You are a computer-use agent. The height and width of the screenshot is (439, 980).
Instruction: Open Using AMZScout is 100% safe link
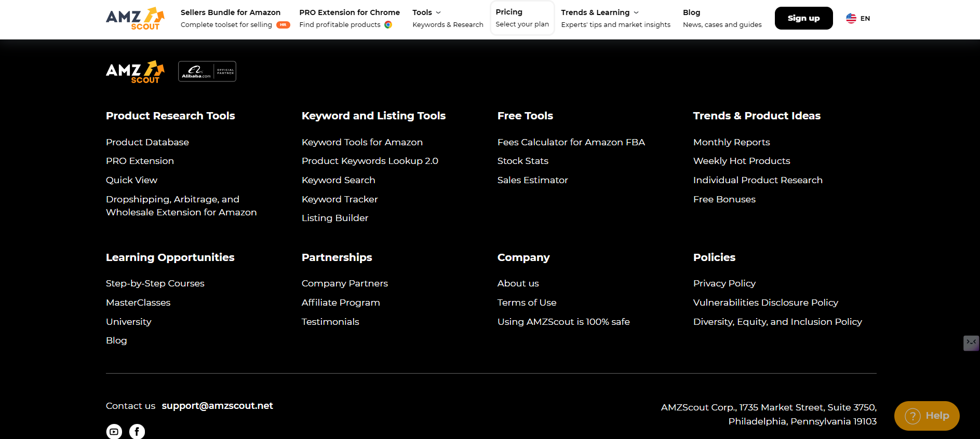click(563, 322)
